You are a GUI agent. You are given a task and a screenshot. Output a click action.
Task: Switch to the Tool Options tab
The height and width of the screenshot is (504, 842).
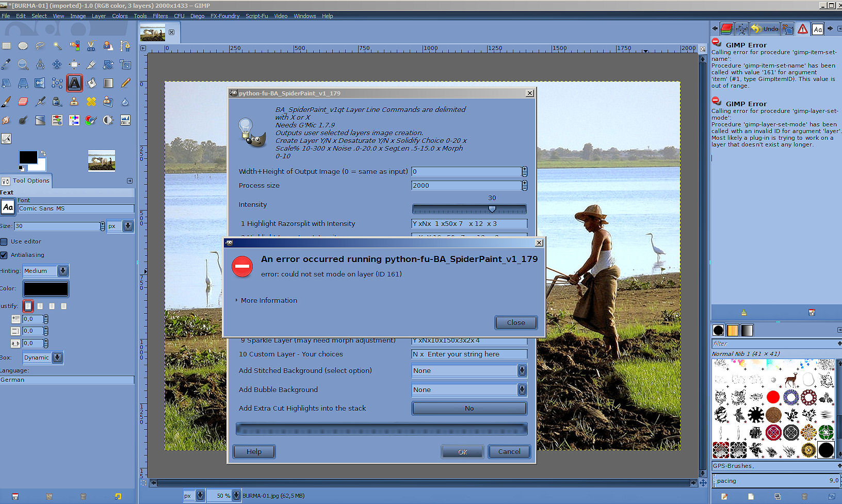(x=26, y=181)
